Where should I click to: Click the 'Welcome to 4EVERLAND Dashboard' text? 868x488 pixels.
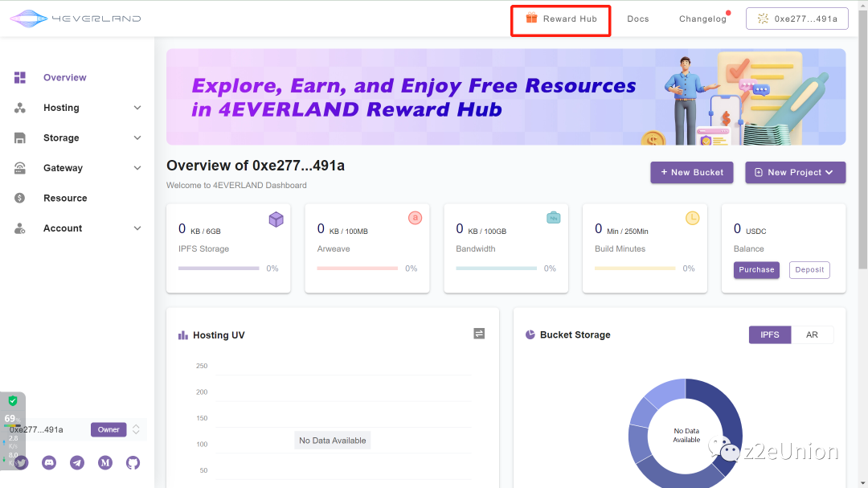(x=236, y=185)
